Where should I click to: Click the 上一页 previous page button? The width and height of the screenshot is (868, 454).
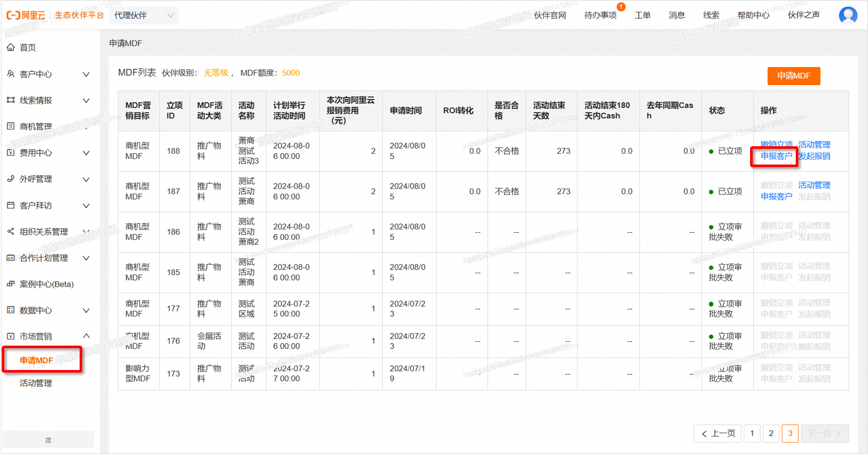(718, 434)
